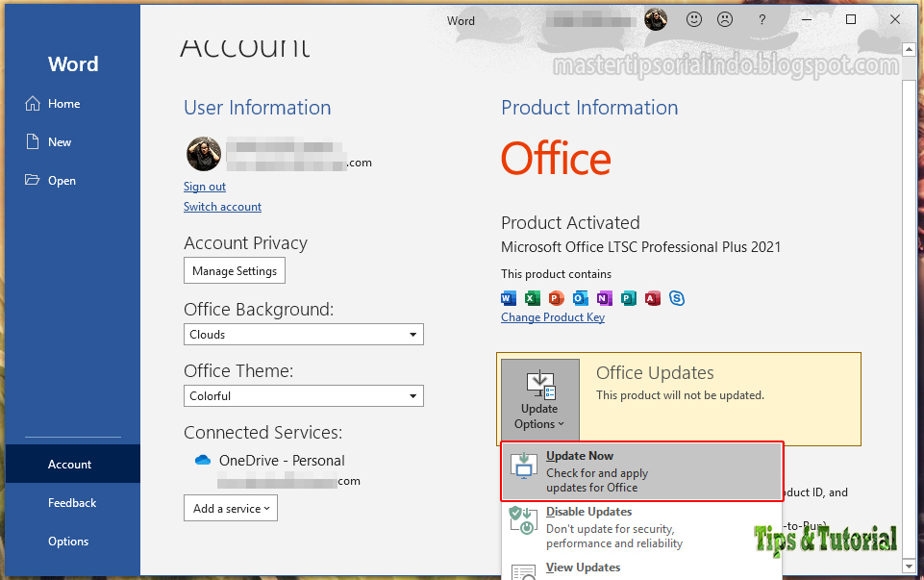Click the OneNote app icon

click(x=605, y=298)
